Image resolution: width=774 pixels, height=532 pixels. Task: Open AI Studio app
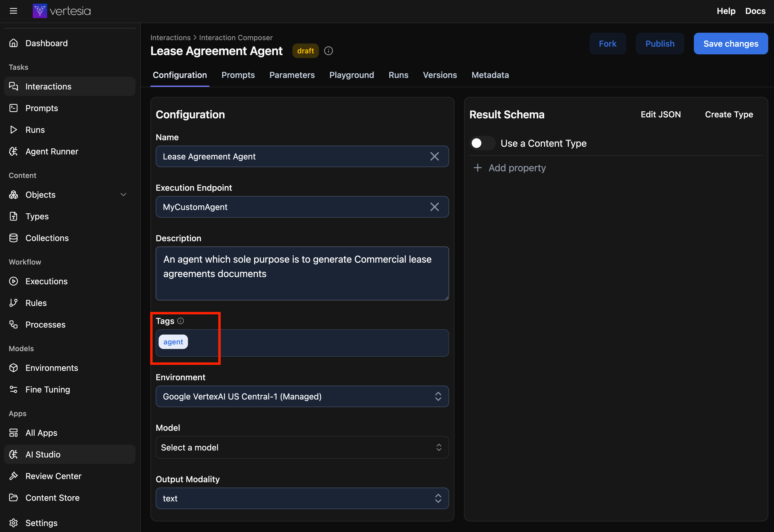69,454
